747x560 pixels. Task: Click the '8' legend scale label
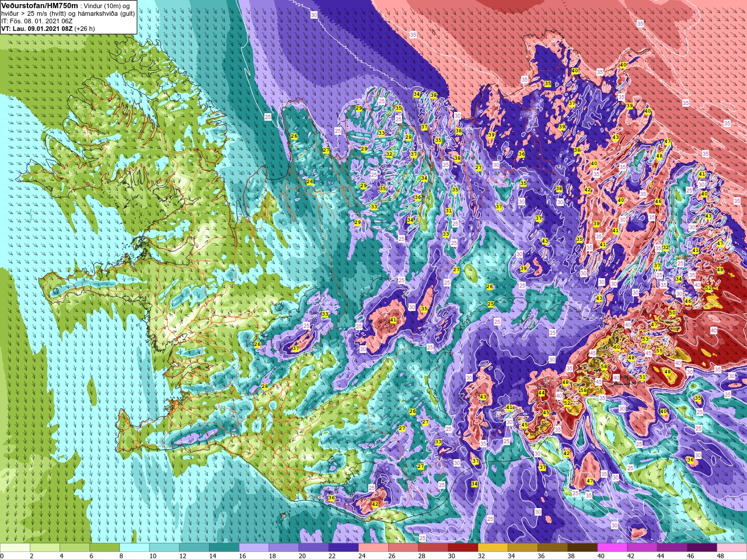120,556
